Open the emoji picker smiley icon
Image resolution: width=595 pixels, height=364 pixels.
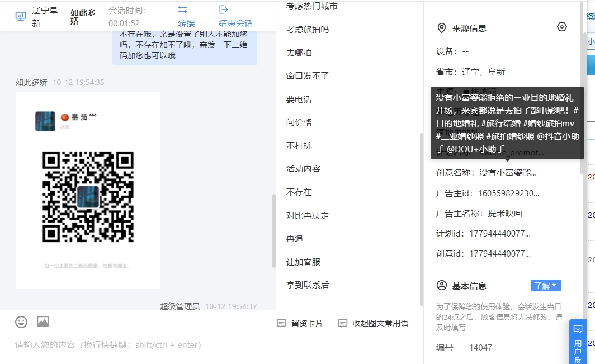(21, 322)
